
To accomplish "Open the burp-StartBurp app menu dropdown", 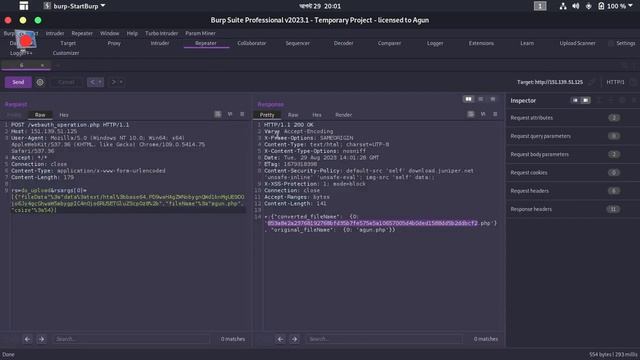I will [74, 6].
